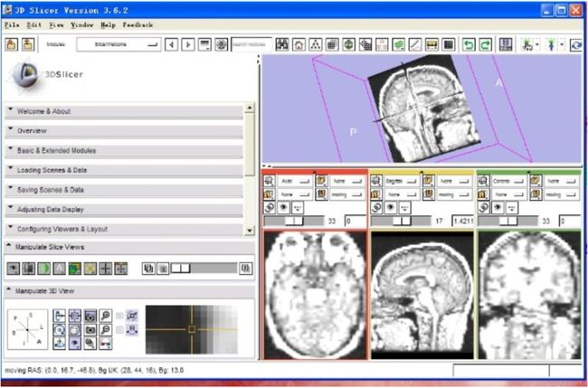The image size is (588, 388).
Task: Open the Help menu
Action: tap(108, 24)
